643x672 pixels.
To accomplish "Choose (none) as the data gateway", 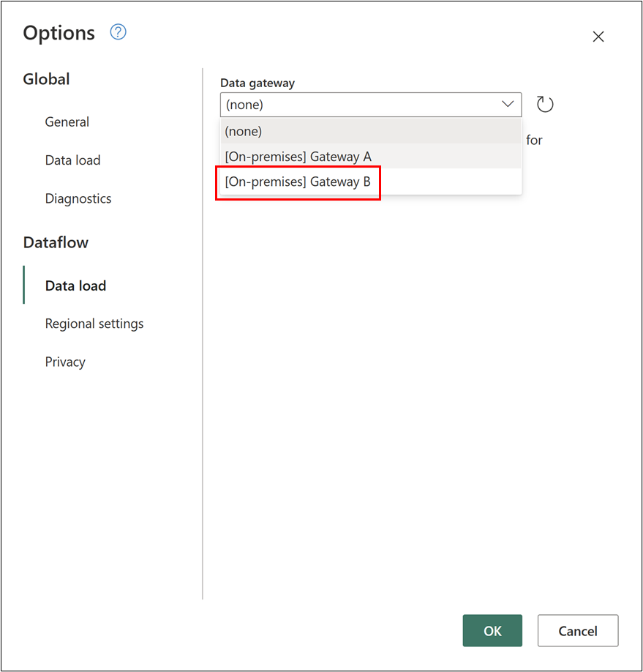I will [243, 131].
